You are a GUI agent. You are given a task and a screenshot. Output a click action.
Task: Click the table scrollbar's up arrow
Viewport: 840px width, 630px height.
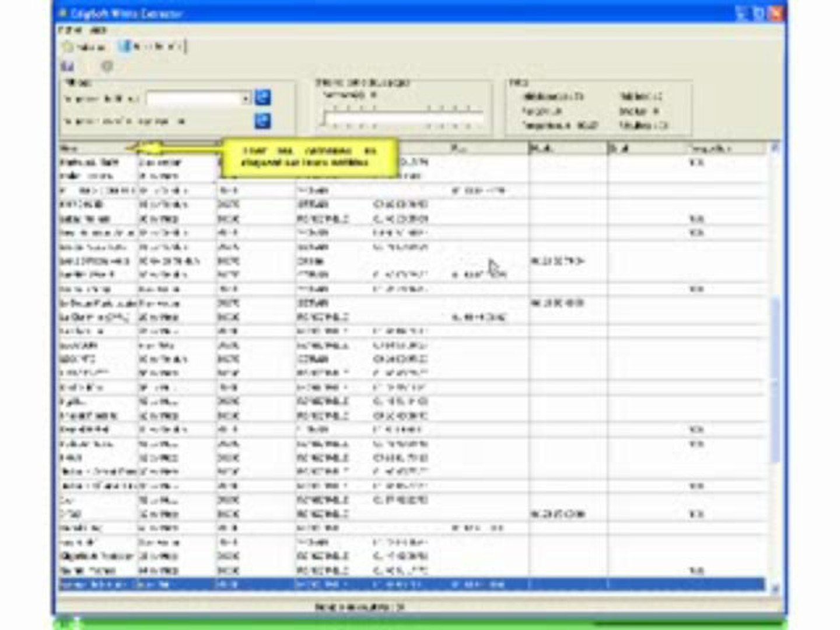pyautogui.click(x=775, y=148)
